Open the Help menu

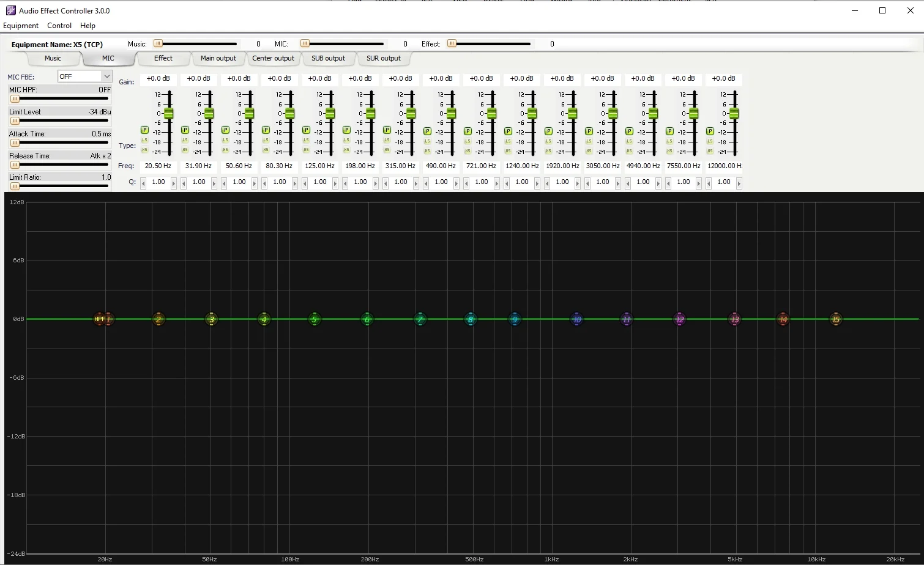click(x=88, y=26)
